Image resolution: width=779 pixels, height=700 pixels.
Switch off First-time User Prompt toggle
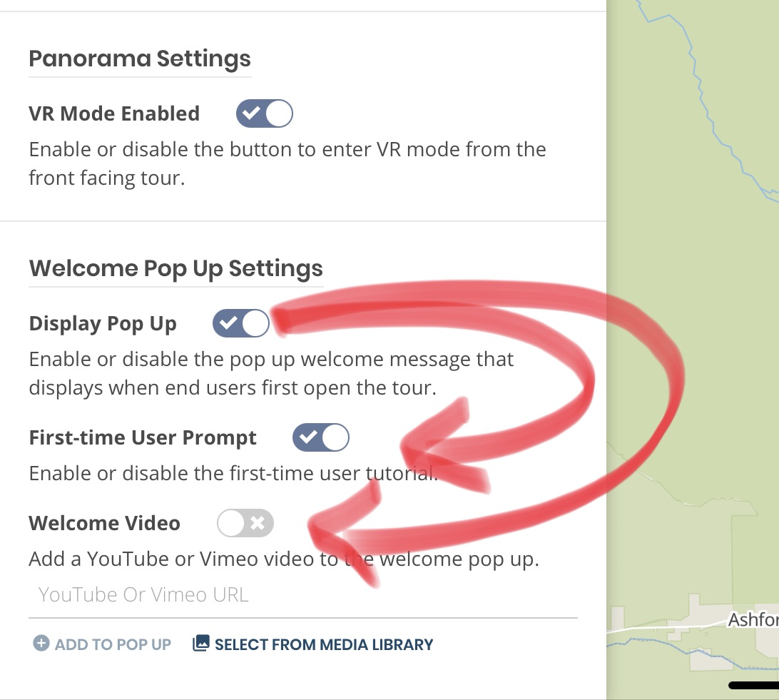click(x=321, y=437)
